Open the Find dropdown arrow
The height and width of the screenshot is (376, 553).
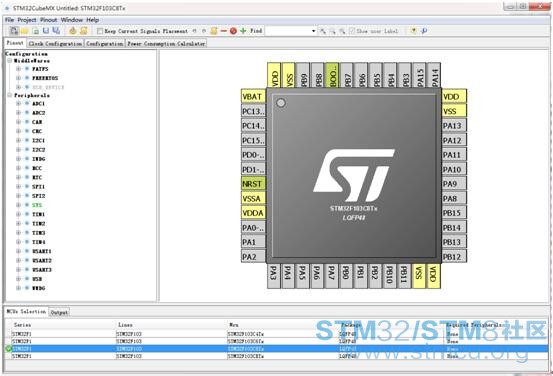point(313,31)
